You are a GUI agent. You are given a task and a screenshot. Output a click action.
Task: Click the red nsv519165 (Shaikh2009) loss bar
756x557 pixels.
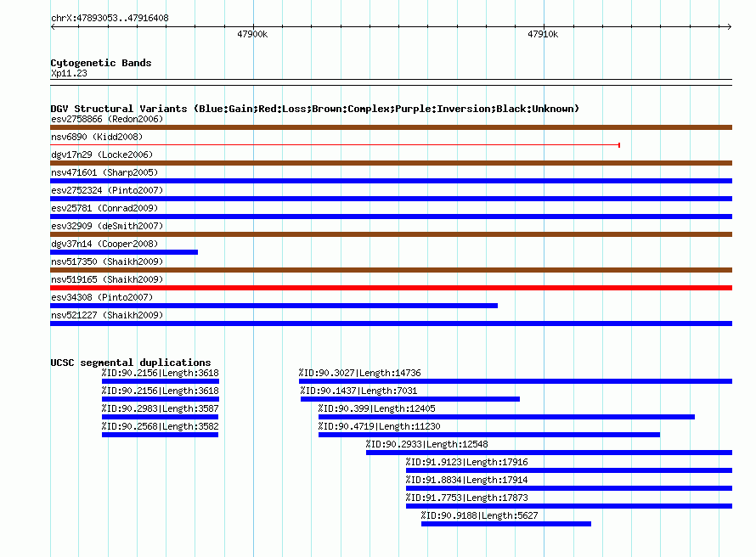[x=391, y=288]
